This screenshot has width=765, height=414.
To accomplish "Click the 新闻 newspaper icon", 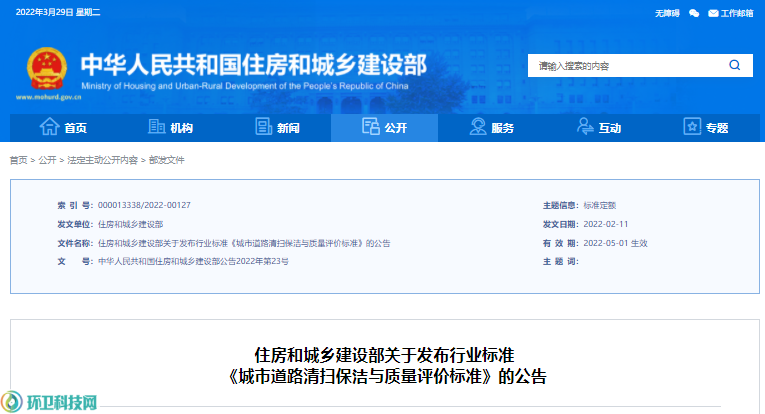I will (263, 127).
